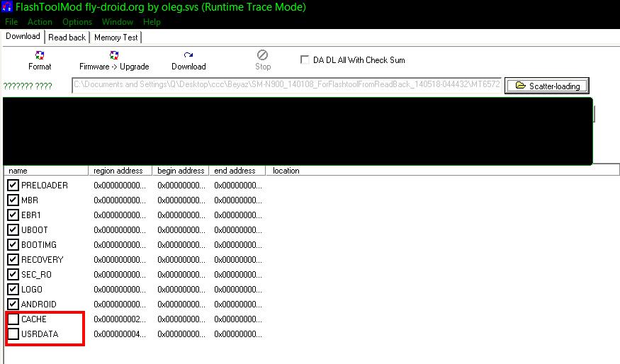Check the CACHE partition checkbox
The width and height of the screenshot is (620, 364).
pos(13,319)
